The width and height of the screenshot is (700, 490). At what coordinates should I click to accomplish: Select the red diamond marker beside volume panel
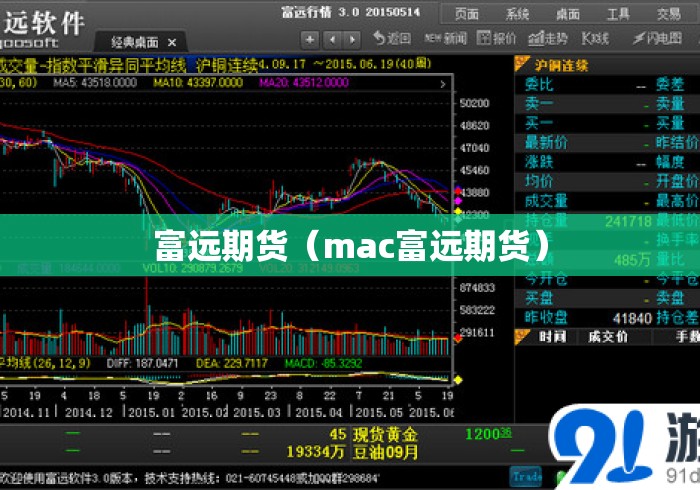pos(458,338)
